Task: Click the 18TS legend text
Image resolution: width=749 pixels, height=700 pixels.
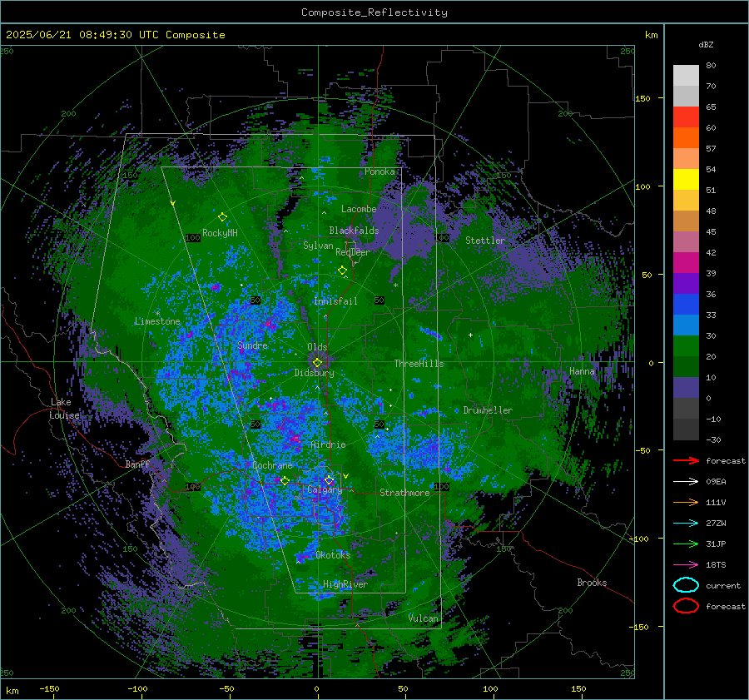Action: coord(716,565)
